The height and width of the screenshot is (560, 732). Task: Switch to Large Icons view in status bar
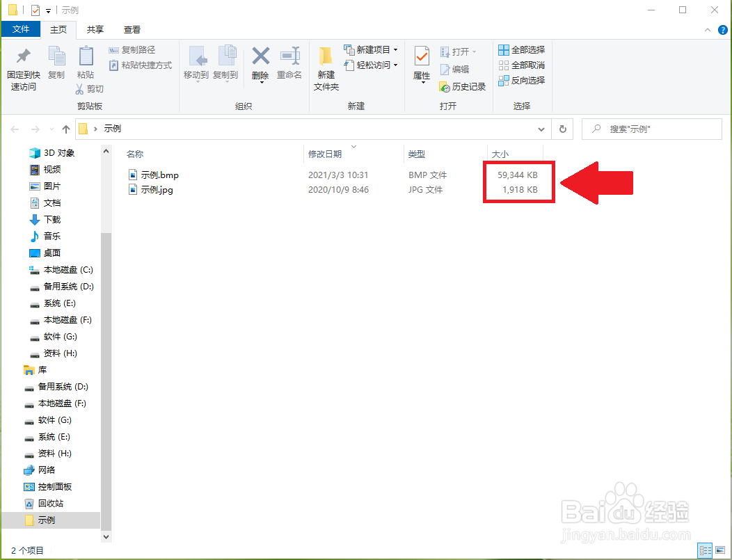719,550
